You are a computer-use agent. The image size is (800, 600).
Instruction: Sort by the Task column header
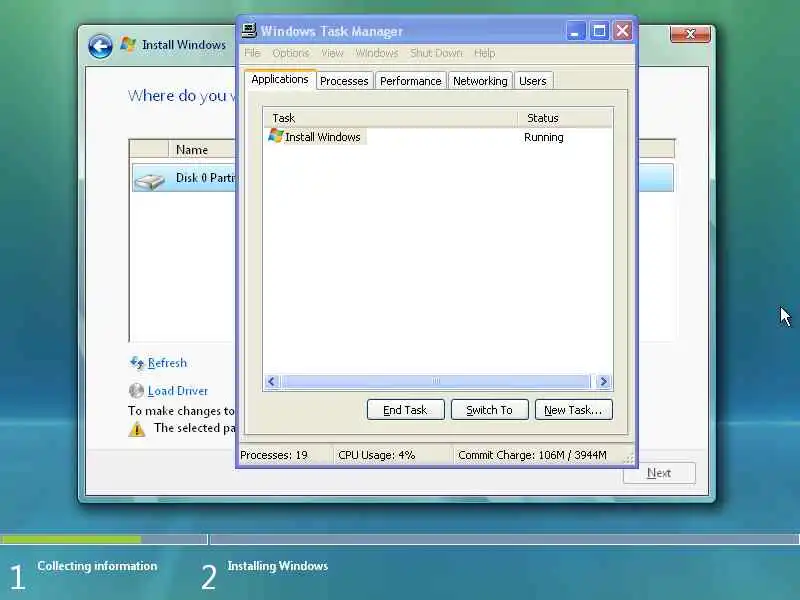[391, 118]
